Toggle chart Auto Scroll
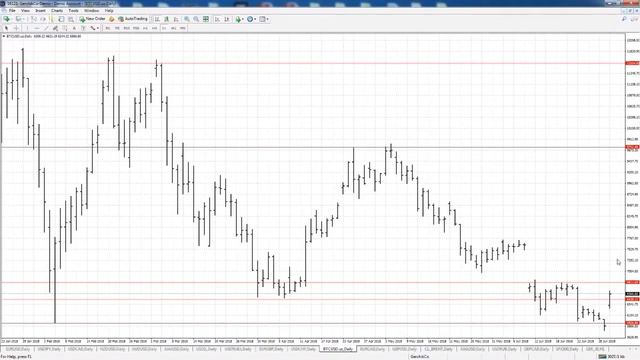Screen dimensions: 640x360 tap(217, 19)
